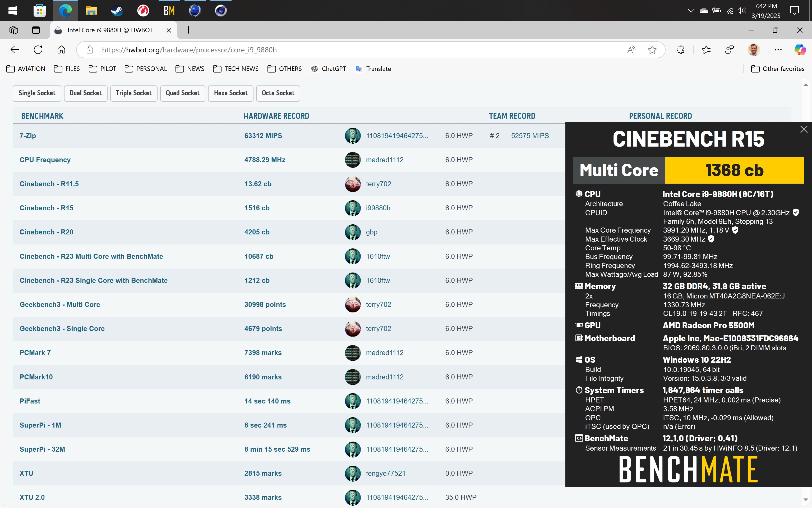This screenshot has width=812, height=508.
Task: Open the Cinebench - R20 benchmark link
Action: tap(46, 232)
